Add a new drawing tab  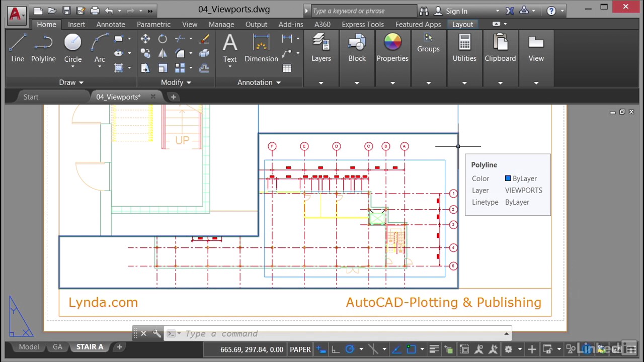pyautogui.click(x=173, y=97)
